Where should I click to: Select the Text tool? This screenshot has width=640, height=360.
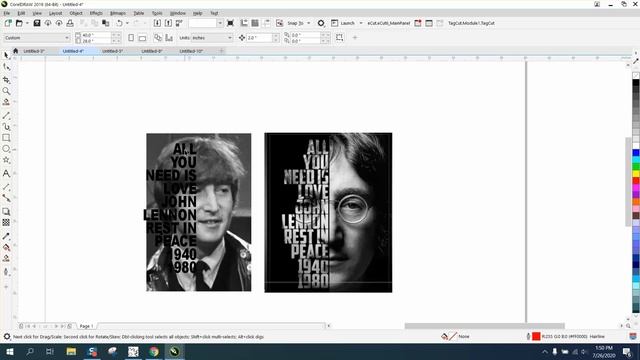coord(6,173)
